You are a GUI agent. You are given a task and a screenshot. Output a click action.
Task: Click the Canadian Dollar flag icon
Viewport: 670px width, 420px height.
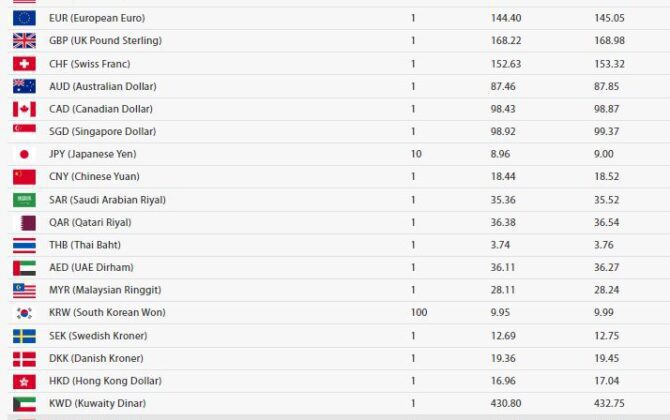pos(24,109)
